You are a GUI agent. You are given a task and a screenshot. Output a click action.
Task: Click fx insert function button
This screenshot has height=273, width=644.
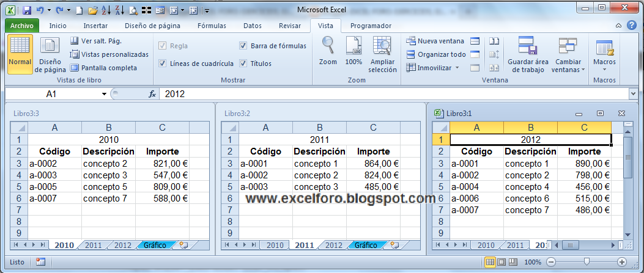click(152, 94)
